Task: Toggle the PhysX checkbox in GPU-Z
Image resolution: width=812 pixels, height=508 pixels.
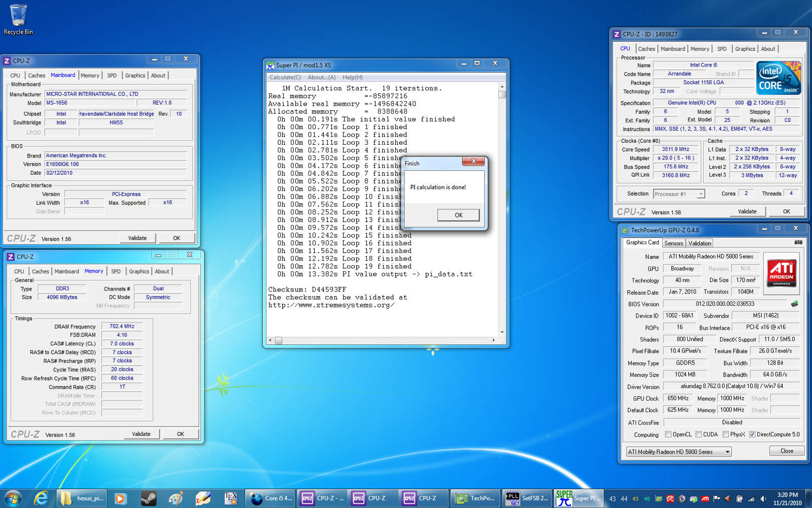Action: (726, 434)
